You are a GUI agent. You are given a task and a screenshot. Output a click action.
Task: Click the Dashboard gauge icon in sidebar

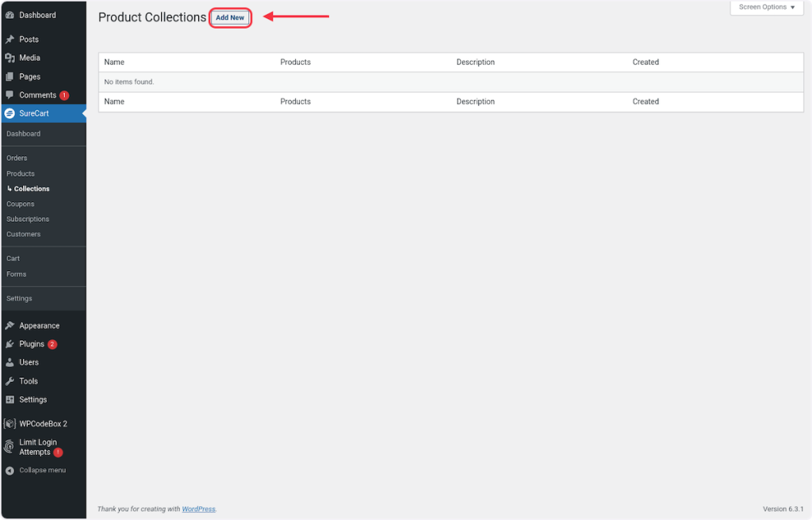point(10,15)
